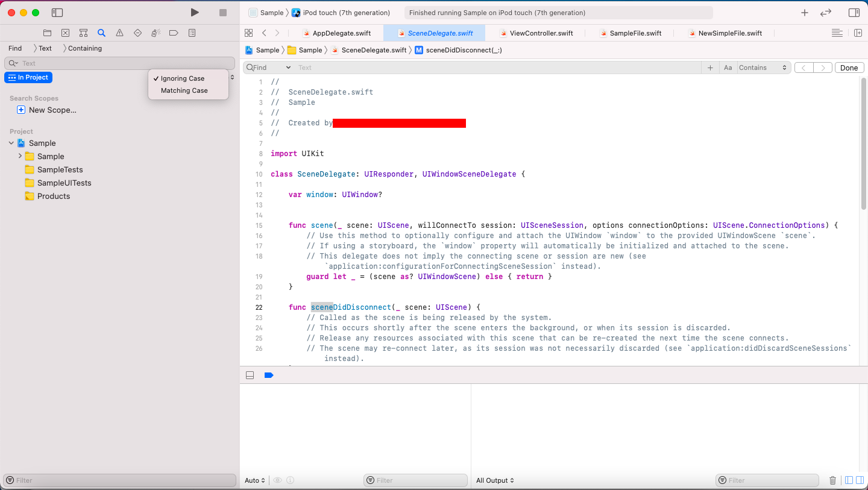Open the Library with plus icon
Screen dimensions: 868x490
pos(804,13)
